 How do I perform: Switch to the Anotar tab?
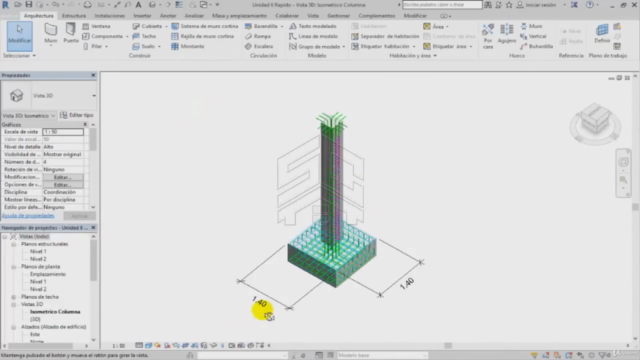[x=168, y=16]
